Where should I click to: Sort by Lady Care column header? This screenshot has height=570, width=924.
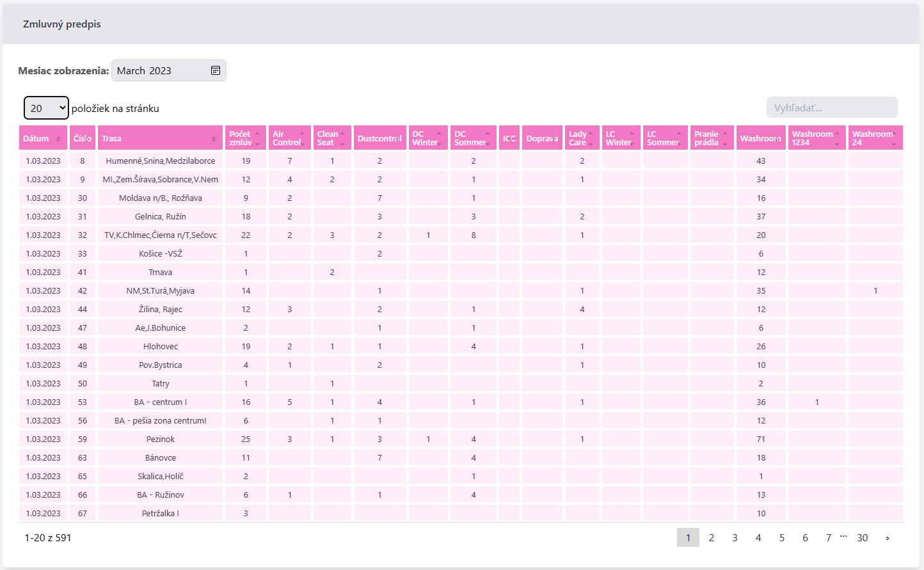pyautogui.click(x=581, y=138)
